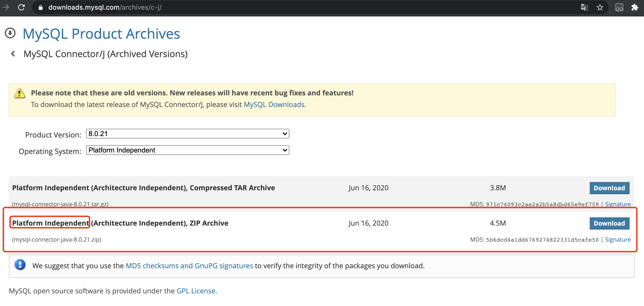Click the padlock site info icon
The height and width of the screenshot is (306, 644).
40,8
